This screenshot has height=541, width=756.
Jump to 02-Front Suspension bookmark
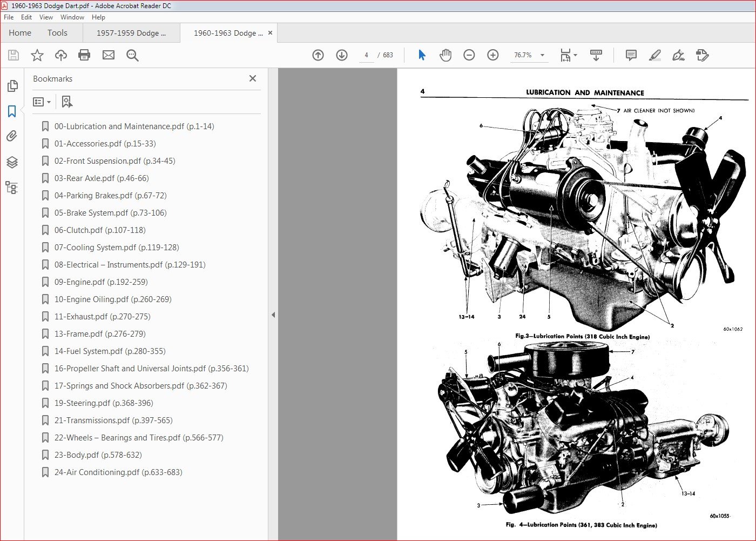(115, 161)
